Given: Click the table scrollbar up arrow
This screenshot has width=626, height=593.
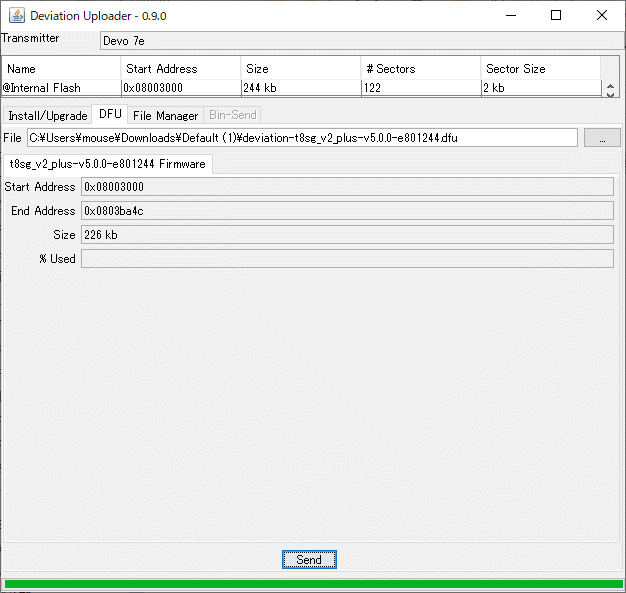Looking at the screenshot, I should pos(610,86).
